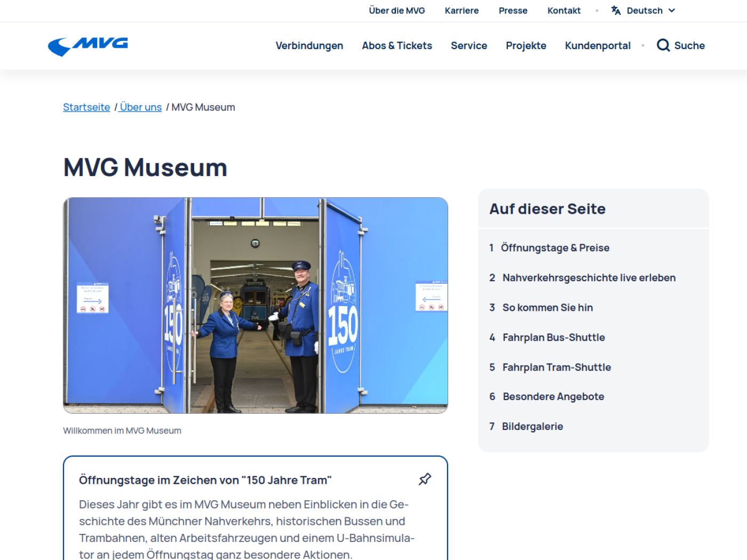Click the pin icon in the info box
This screenshot has width=747, height=560.
pos(425,479)
